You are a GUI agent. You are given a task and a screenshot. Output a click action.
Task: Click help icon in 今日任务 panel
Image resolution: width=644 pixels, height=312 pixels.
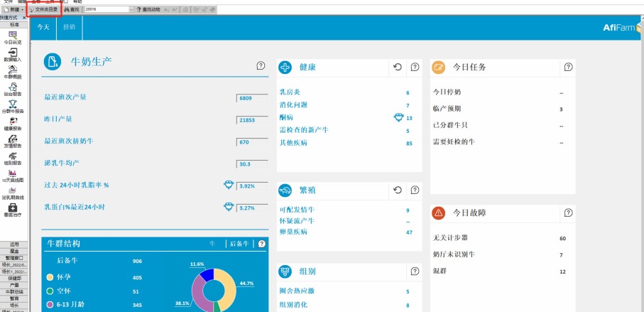click(x=568, y=67)
